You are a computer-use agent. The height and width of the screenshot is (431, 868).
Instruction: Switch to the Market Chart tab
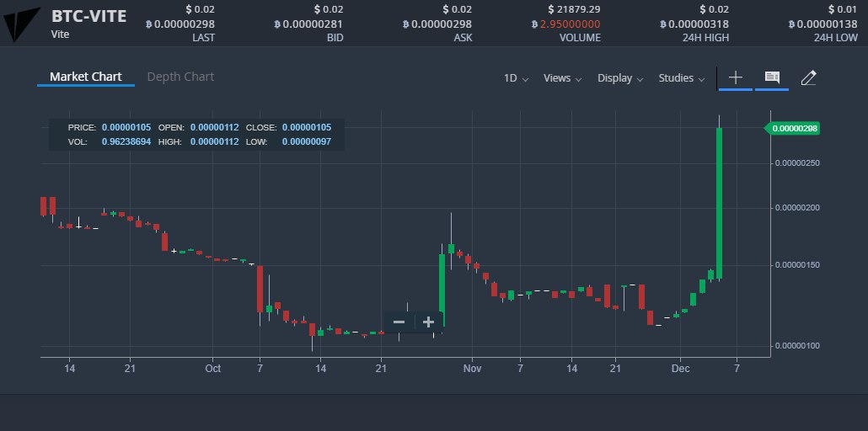pos(86,77)
